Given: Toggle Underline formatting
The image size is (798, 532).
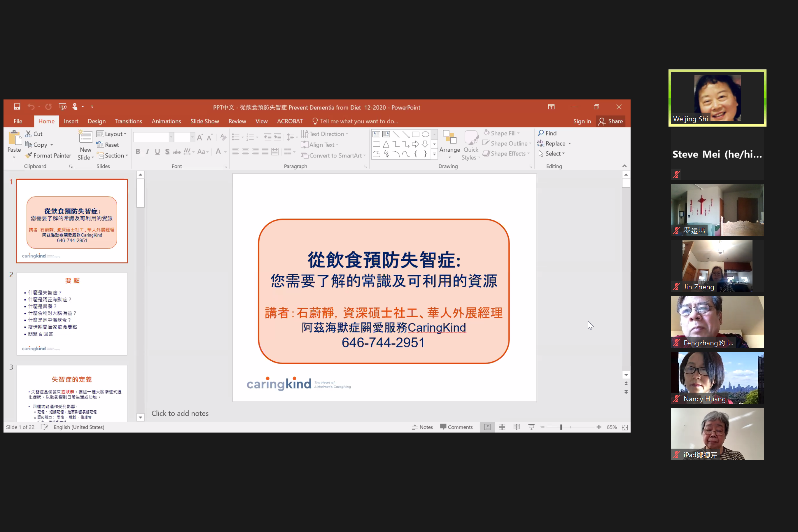Looking at the screenshot, I should click(157, 152).
